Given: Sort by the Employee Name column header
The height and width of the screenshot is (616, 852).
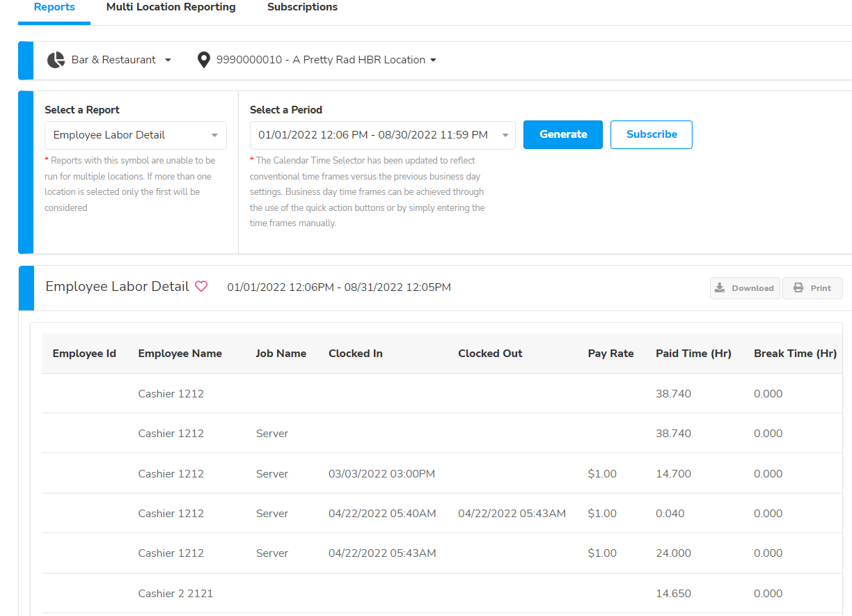Looking at the screenshot, I should (x=180, y=354).
